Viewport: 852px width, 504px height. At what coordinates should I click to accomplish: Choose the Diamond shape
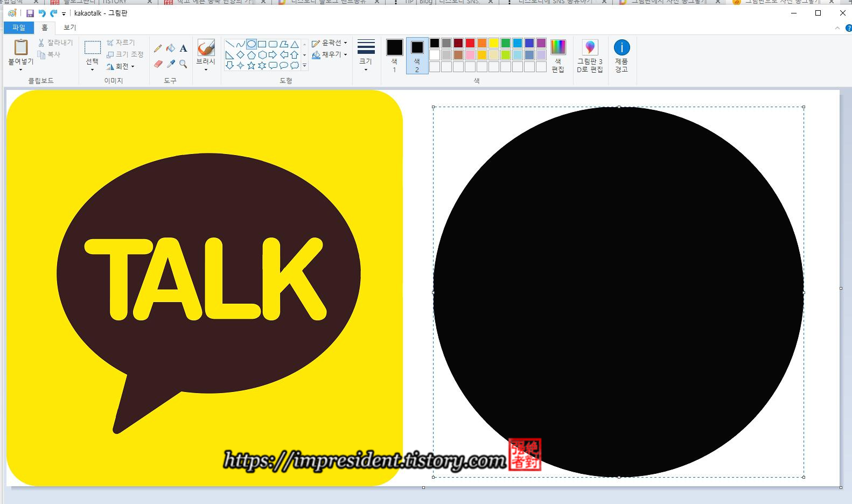[x=241, y=55]
